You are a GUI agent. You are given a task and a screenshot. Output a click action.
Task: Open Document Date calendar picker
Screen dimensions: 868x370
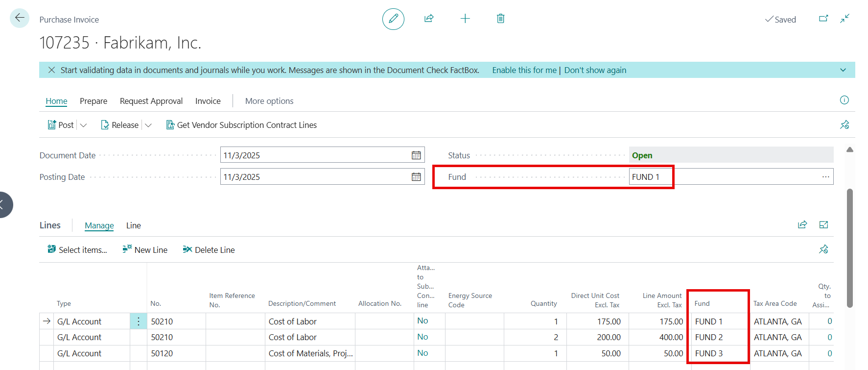pyautogui.click(x=416, y=155)
